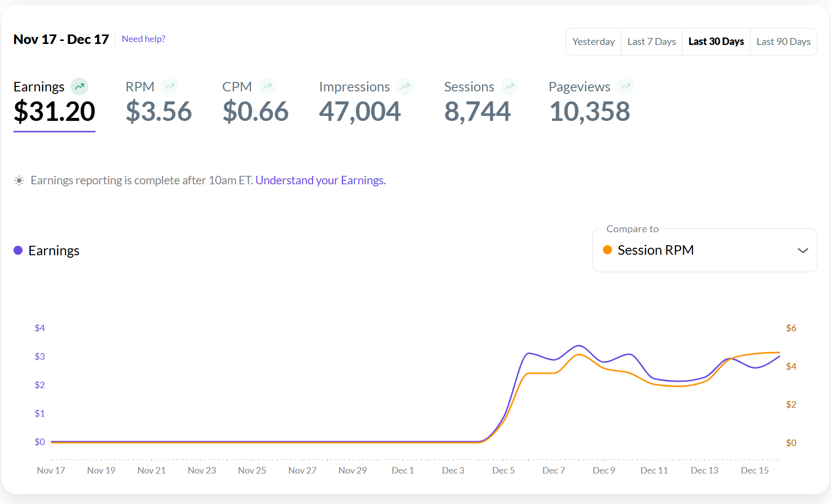Click the Impressions trend arrow icon
Image resolution: width=831 pixels, height=504 pixels.
pos(404,86)
